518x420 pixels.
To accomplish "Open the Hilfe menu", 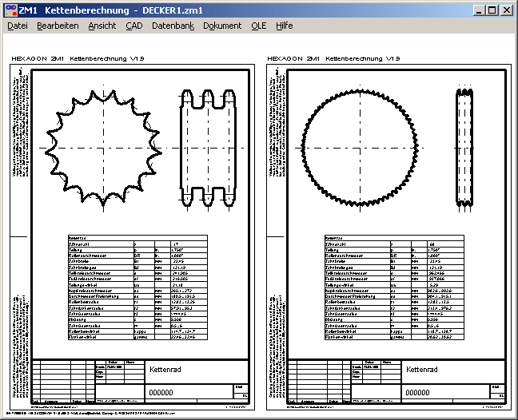I will 284,26.
